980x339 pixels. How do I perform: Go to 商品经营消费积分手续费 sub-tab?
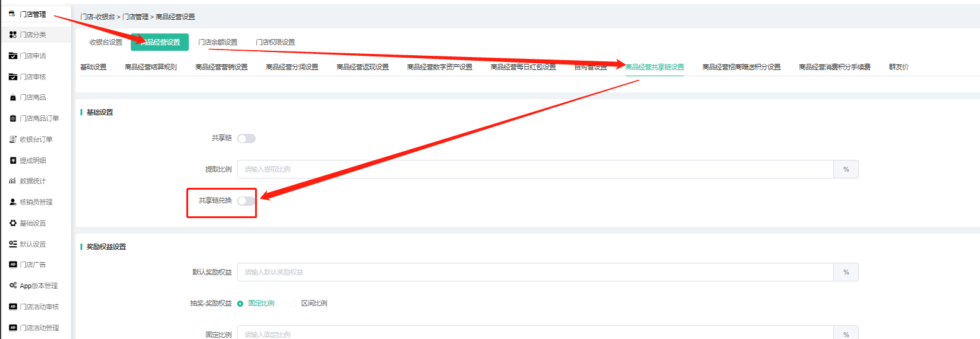tap(835, 67)
